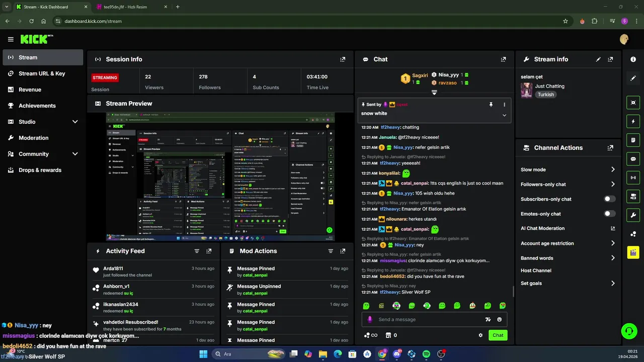Click the Stream Preview video thumbnail
Screen dimensions: 644x362
[220, 177]
